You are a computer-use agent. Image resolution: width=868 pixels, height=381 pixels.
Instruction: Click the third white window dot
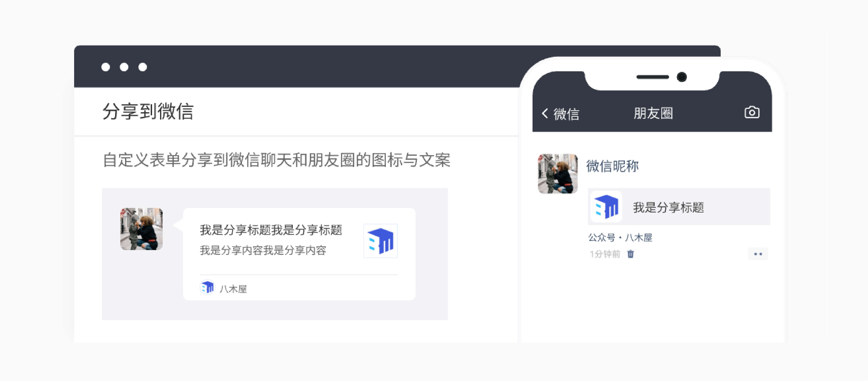click(x=143, y=67)
